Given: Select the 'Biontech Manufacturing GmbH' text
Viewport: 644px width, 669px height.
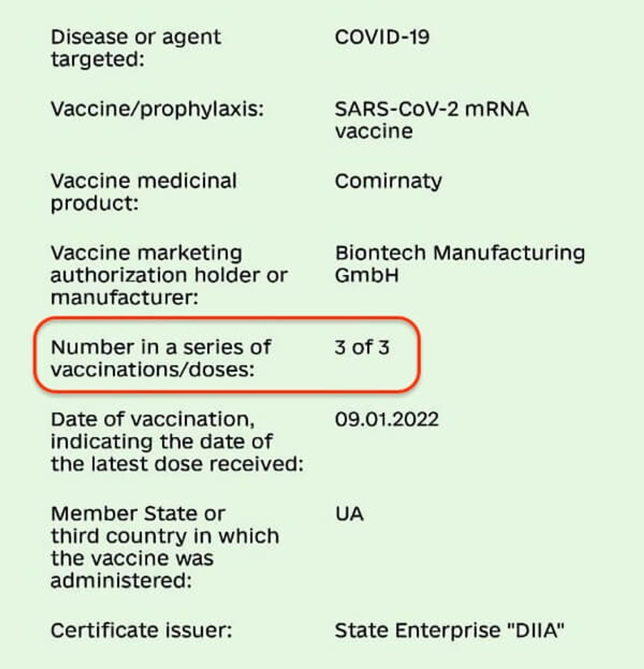Looking at the screenshot, I should coord(460,264).
